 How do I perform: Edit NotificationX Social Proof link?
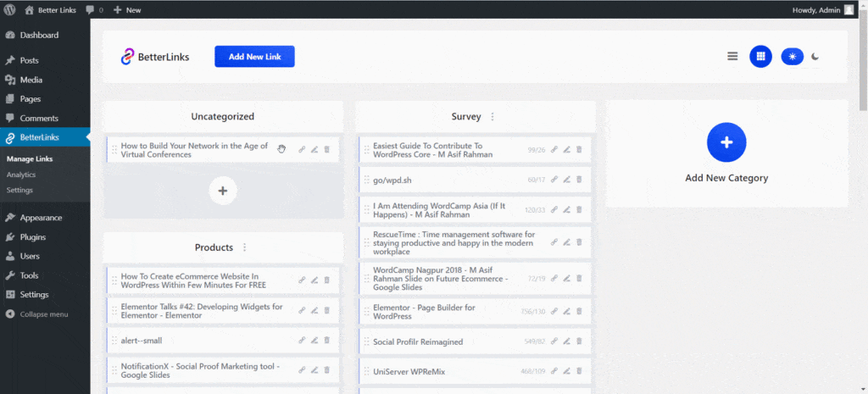coord(314,370)
